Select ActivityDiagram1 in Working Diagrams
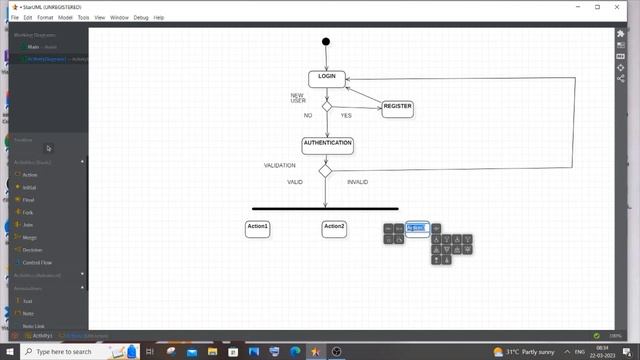640x360 pixels. click(x=48, y=59)
